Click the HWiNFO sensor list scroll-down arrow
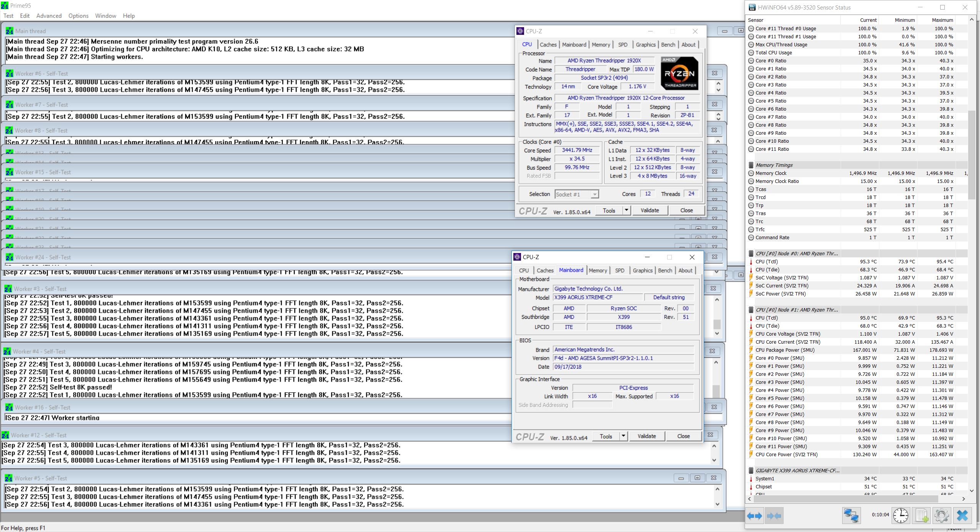This screenshot has width=980, height=532. (972, 490)
